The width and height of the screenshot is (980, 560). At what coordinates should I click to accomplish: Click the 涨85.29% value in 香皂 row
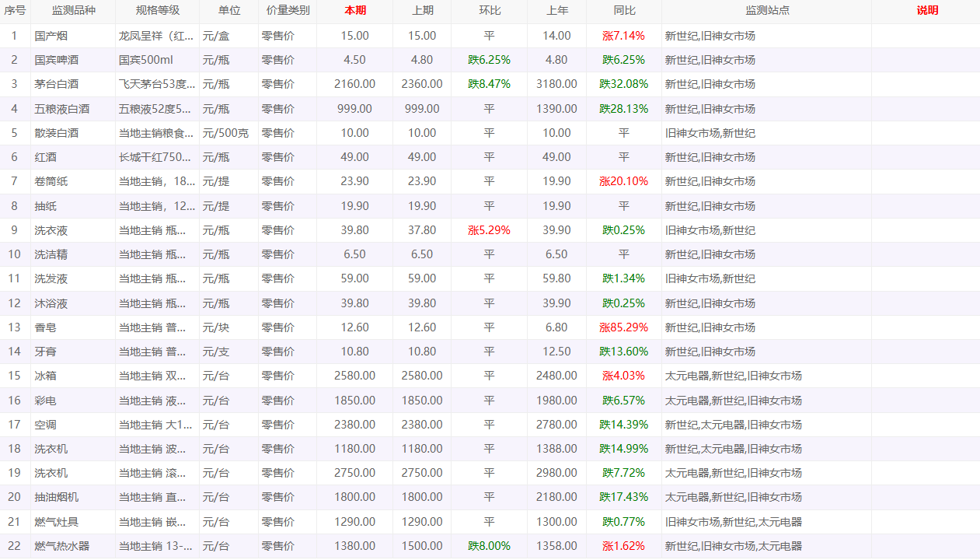coord(623,327)
